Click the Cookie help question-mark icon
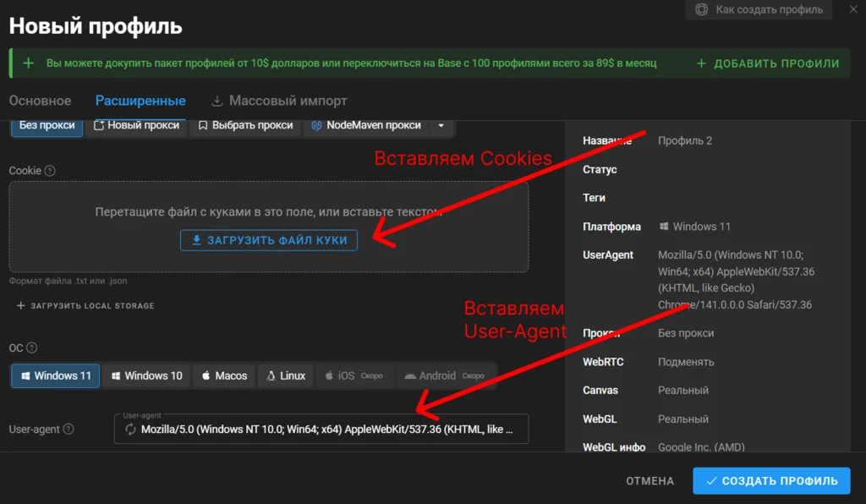Screen dimensions: 866x504 [50, 171]
